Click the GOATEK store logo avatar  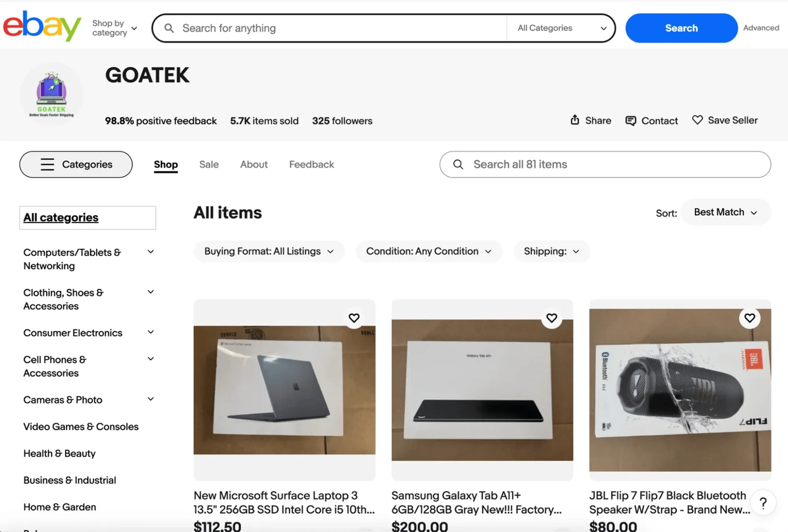tap(52, 94)
